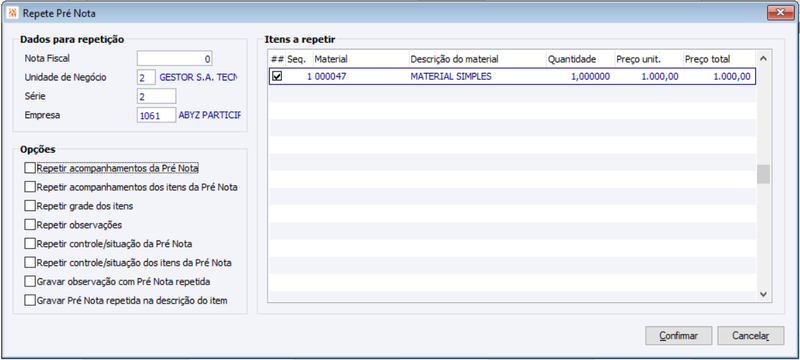The image size is (800, 360).
Task: Click the items list scroll up arrow
Action: coord(763,59)
